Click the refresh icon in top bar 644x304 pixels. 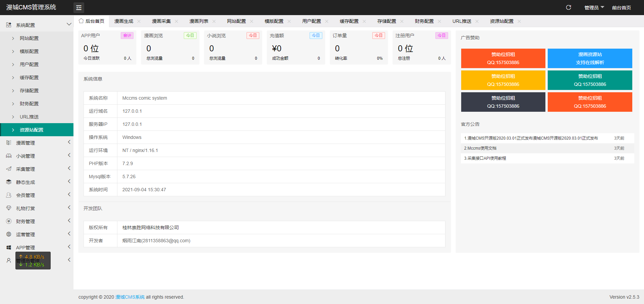point(569,7)
